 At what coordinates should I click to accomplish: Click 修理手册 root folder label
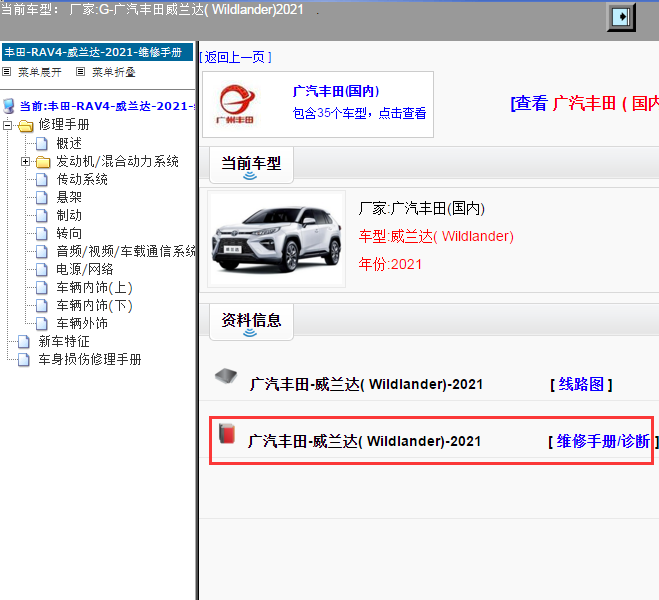(64, 125)
